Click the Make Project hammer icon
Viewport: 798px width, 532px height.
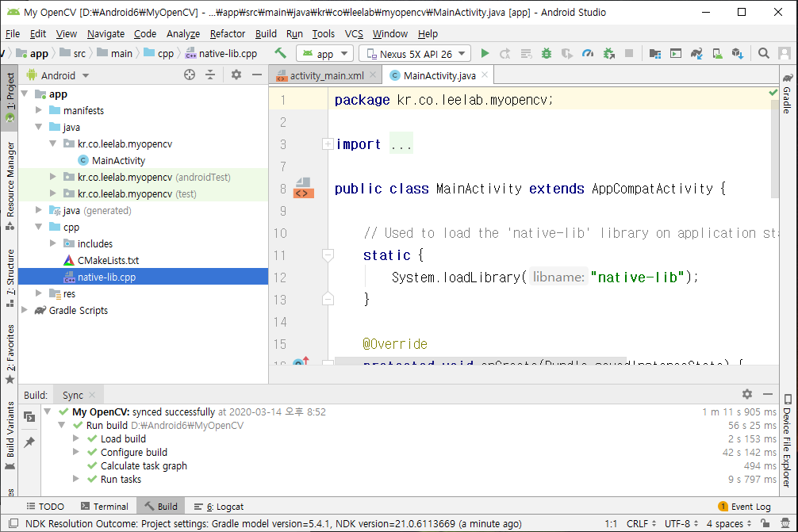point(281,54)
